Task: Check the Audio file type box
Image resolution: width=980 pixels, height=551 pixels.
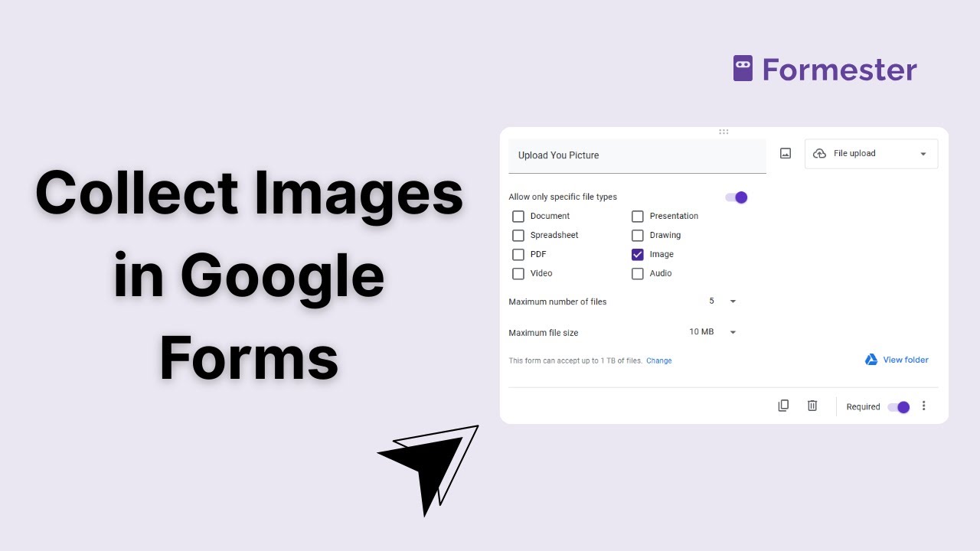Action: click(x=638, y=274)
